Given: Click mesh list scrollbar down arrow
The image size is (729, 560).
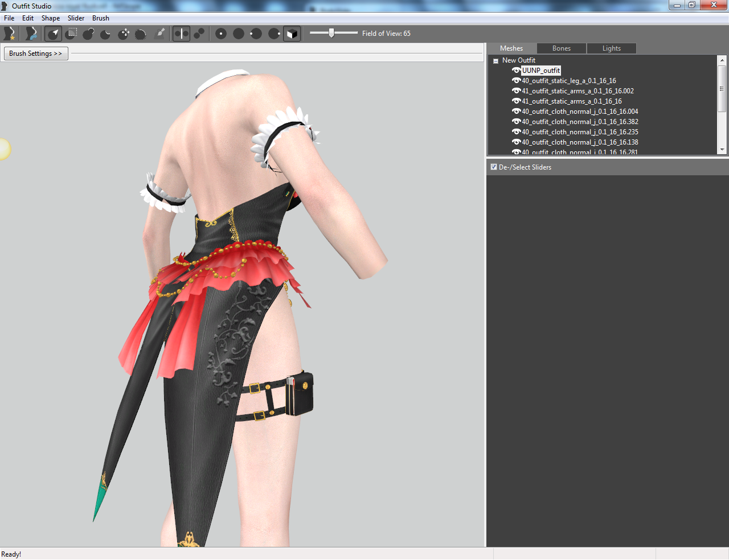Looking at the screenshot, I should 722,150.
